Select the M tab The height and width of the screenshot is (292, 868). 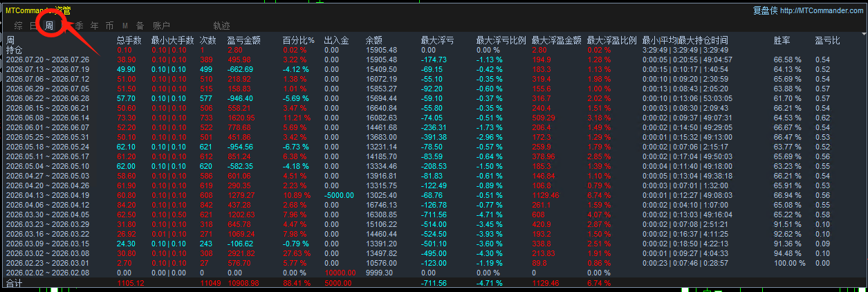(125, 26)
